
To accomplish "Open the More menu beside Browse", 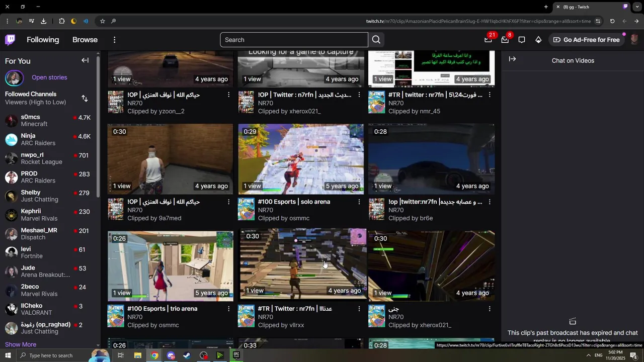I will (x=114, y=40).
